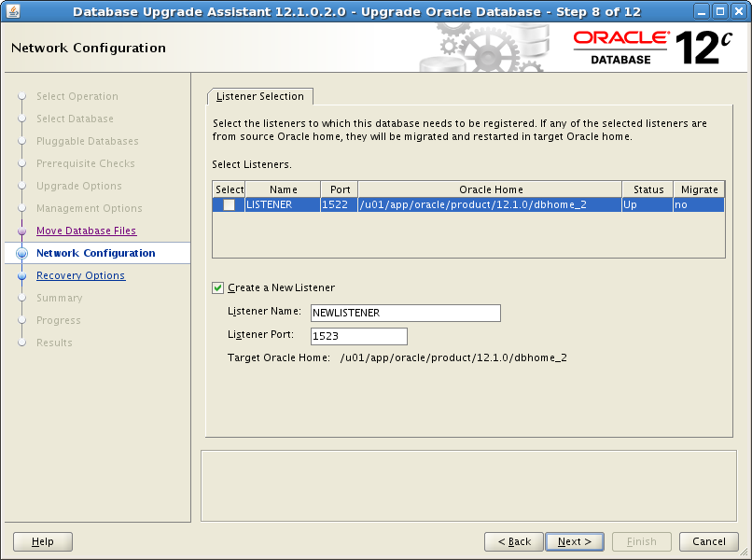
Task: Click the disabled Finish button
Action: (642, 541)
